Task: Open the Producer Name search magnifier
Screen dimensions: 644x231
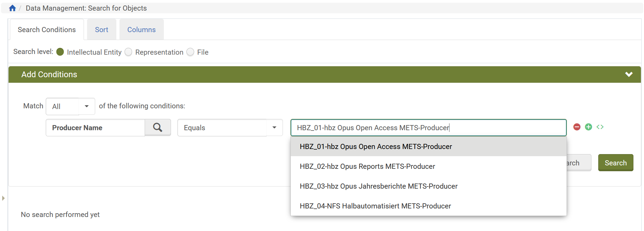Action: tap(158, 127)
